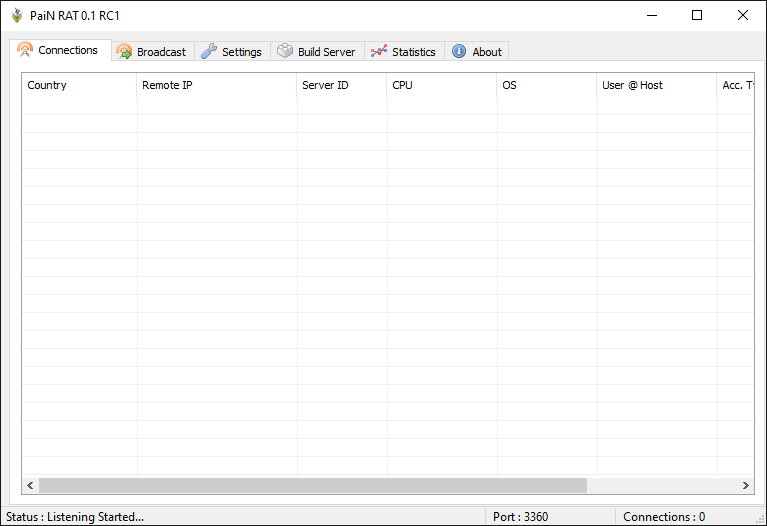Click the About info icon
The image size is (767, 526).
[459, 52]
